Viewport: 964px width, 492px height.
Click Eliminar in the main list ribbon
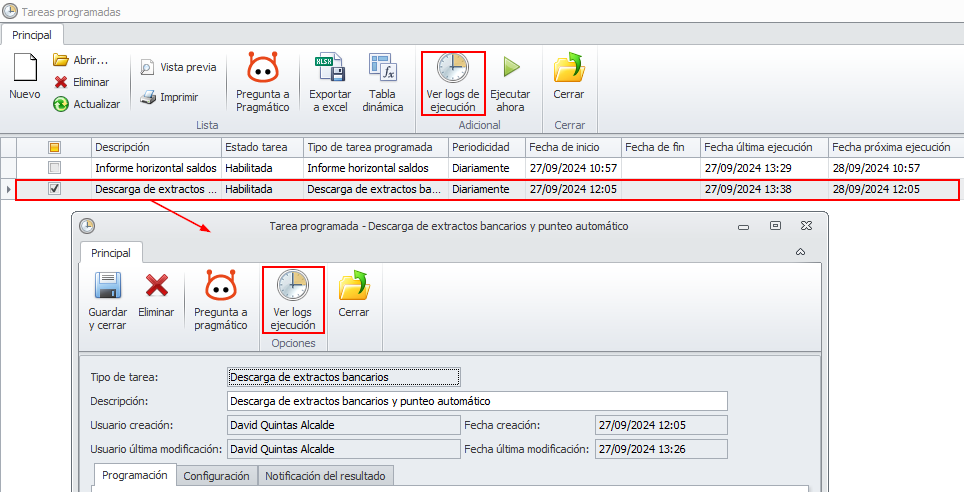click(82, 82)
